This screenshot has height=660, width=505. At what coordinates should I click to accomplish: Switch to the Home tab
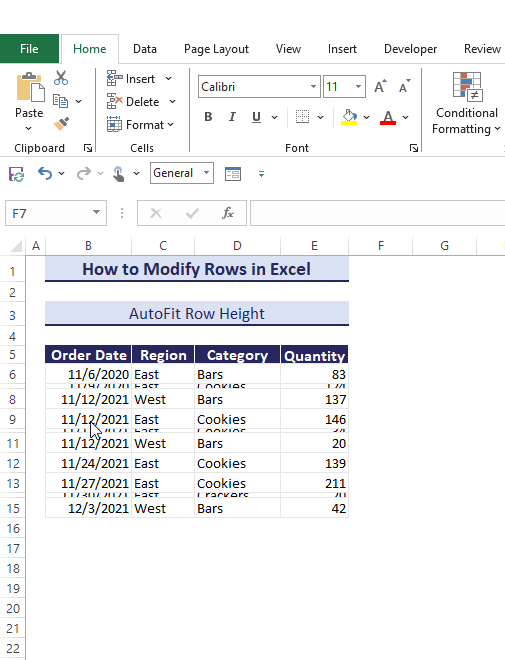click(x=90, y=49)
